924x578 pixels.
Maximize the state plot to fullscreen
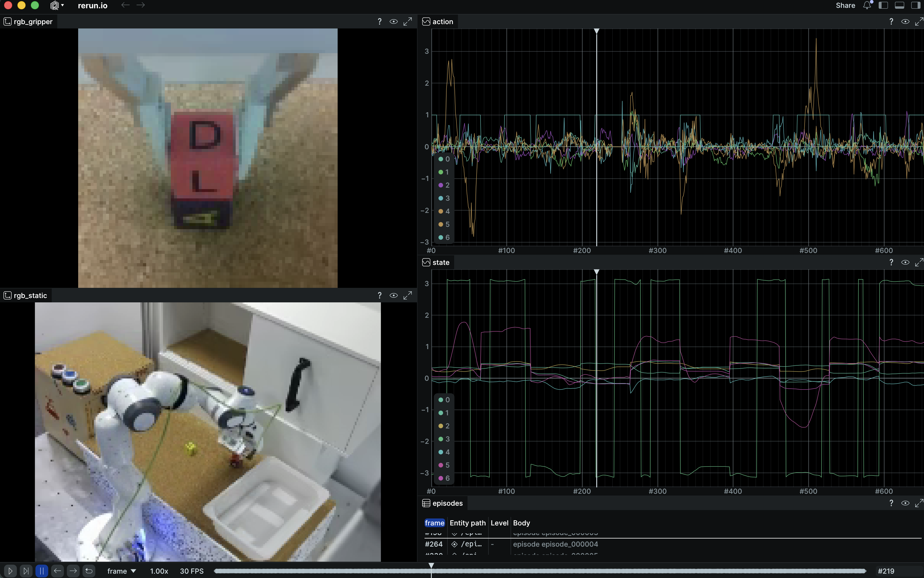pyautogui.click(x=919, y=262)
